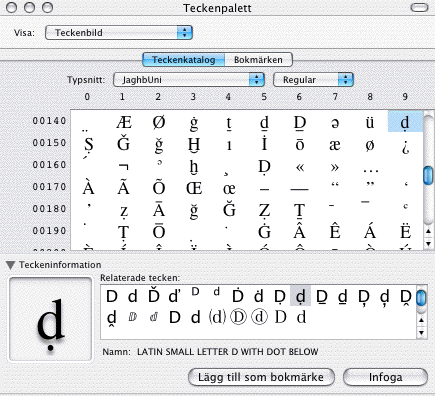
Task: Select the long em dash glyph in row 00170
Action: coord(300,190)
